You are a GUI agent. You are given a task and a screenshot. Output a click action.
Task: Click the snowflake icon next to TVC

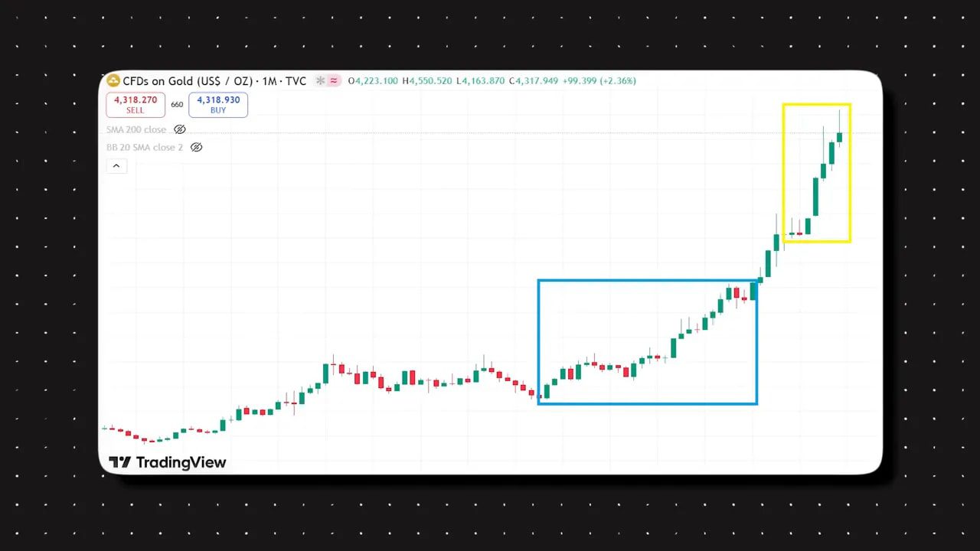click(x=320, y=80)
